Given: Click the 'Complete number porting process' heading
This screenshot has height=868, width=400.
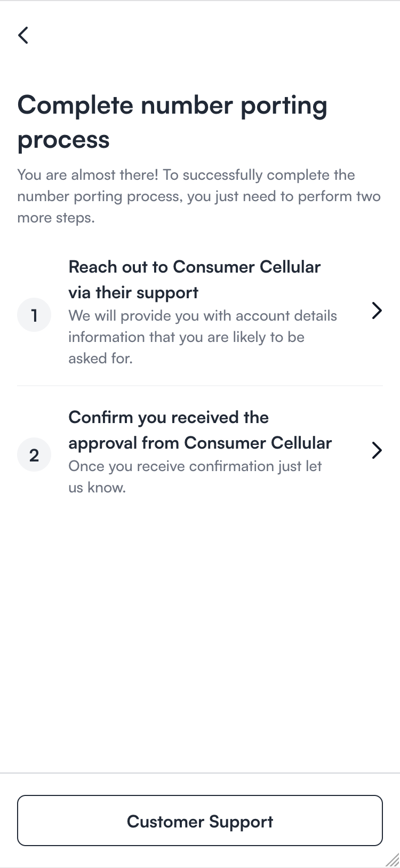Looking at the screenshot, I should [x=172, y=122].
